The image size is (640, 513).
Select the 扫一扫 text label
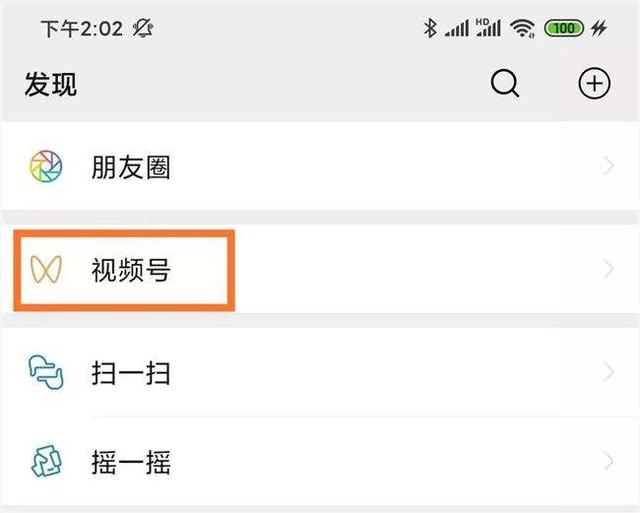pos(130,374)
